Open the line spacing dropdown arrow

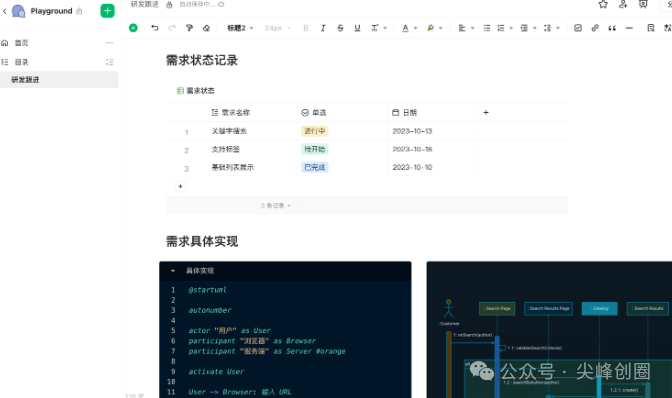pyautogui.click(x=558, y=28)
